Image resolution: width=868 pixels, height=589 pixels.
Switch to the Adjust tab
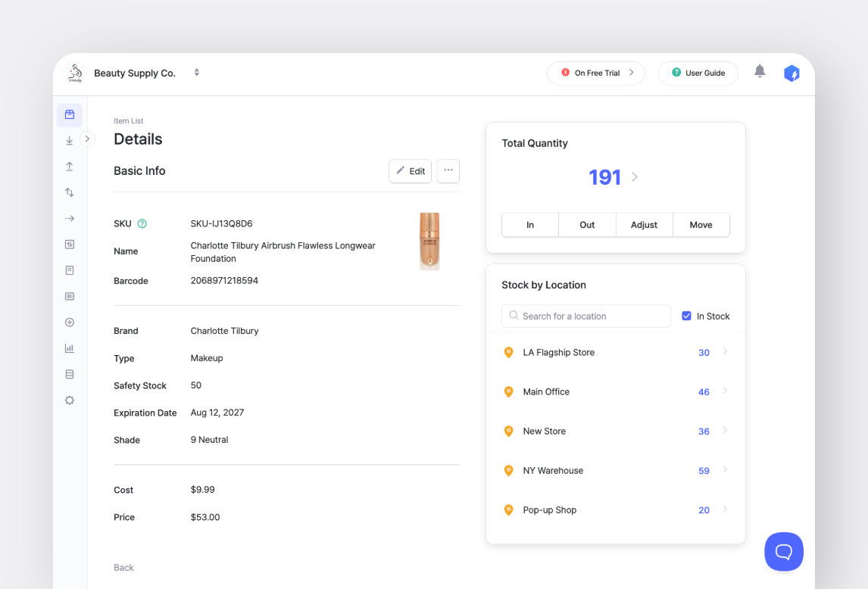click(644, 225)
